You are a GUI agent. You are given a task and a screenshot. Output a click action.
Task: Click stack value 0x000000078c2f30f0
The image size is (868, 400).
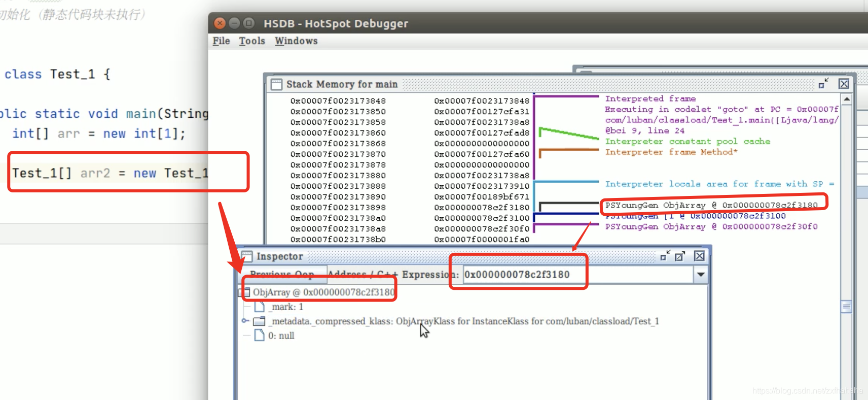[482, 229]
